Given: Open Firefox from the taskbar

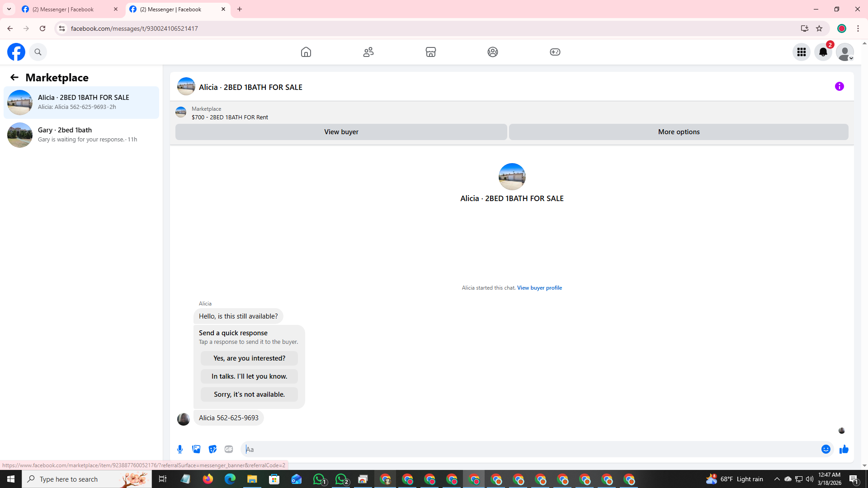Looking at the screenshot, I should click(208, 479).
